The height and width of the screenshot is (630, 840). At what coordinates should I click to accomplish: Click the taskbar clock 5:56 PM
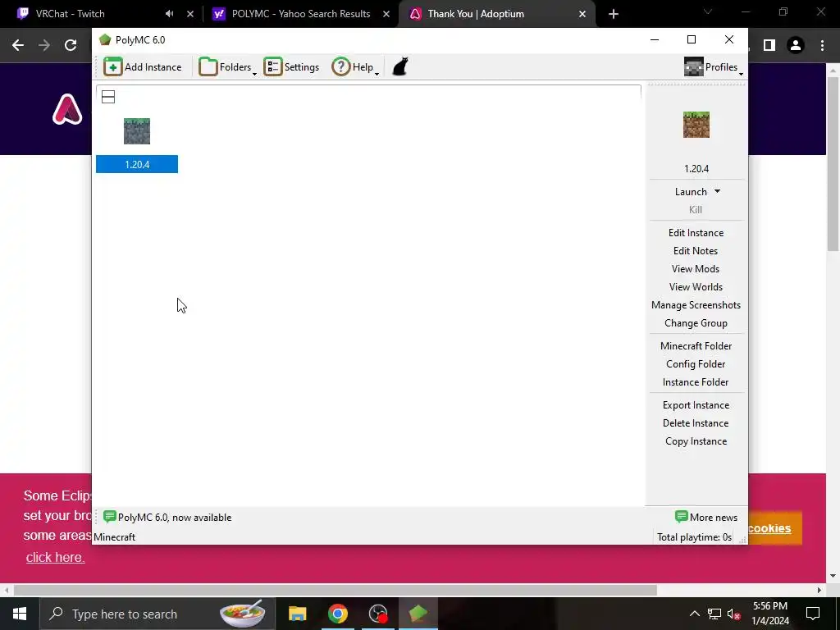[x=770, y=606]
